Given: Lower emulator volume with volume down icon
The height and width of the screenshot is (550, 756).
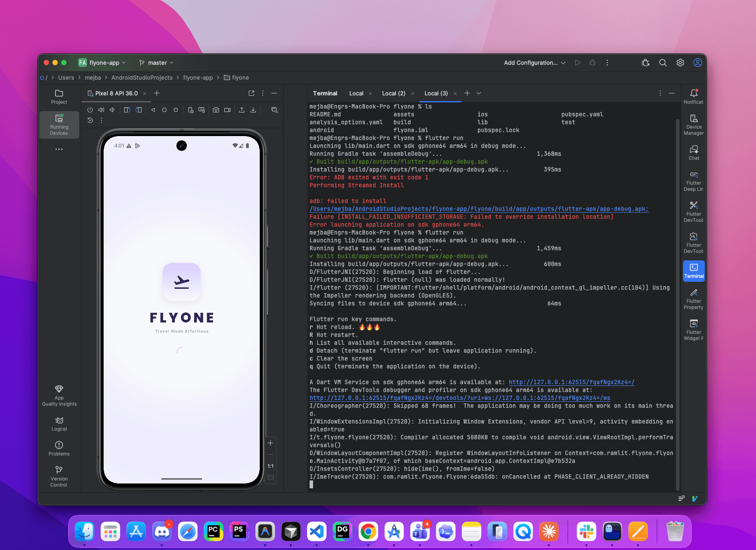Looking at the screenshot, I should tap(112, 110).
